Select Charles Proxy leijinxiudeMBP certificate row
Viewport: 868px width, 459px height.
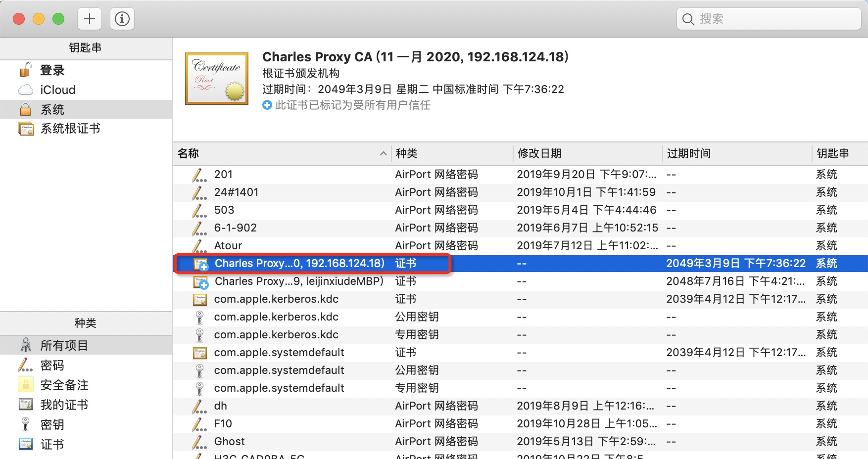point(521,281)
